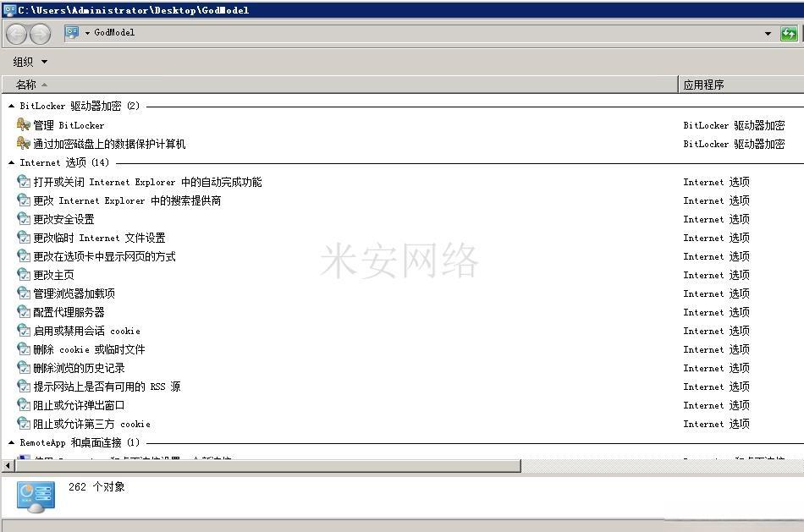Select 打开或关闭 Internet Explorer 中的自动完成功能
The image size is (804, 532).
(147, 182)
